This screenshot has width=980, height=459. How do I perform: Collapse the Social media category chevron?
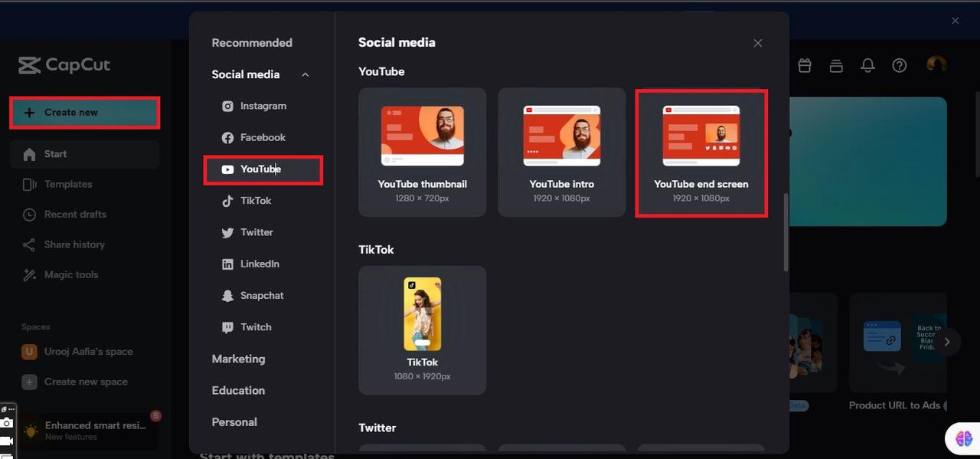(x=305, y=74)
